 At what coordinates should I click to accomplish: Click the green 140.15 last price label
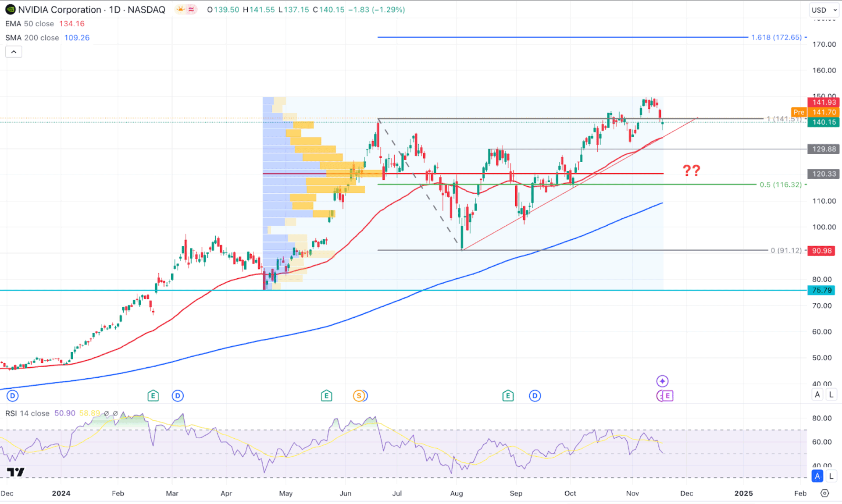(824, 122)
